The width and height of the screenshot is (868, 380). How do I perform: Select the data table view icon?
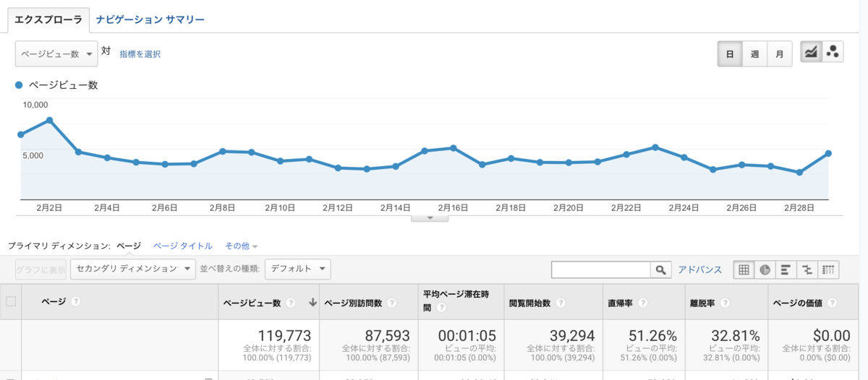click(743, 269)
